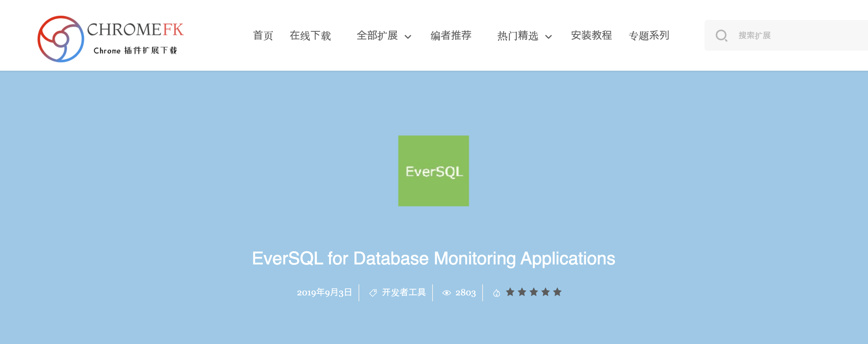Focus the 搜索扩展 search field
The width and height of the screenshot is (868, 344).
pos(786,35)
